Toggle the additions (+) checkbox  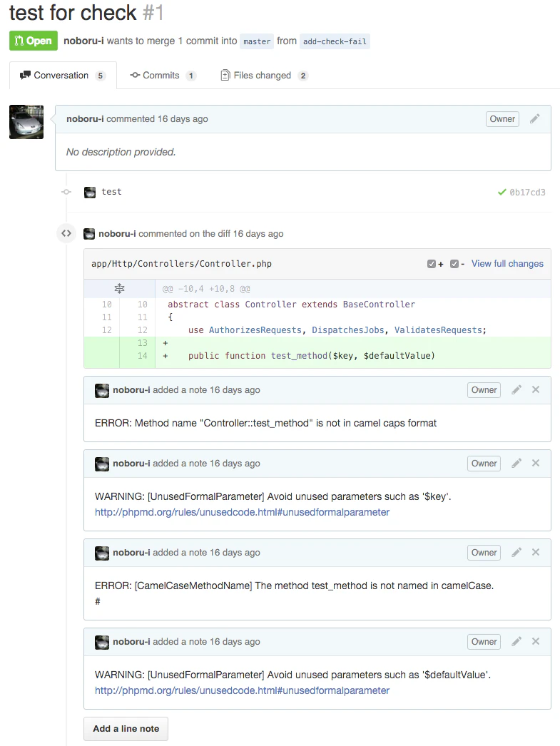(x=432, y=264)
